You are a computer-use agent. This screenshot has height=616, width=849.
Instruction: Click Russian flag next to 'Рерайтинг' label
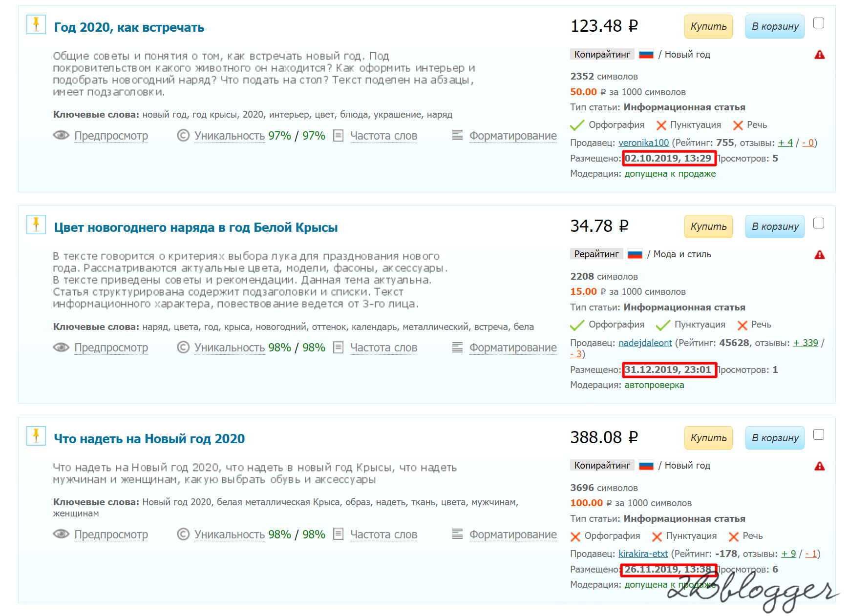click(x=635, y=254)
